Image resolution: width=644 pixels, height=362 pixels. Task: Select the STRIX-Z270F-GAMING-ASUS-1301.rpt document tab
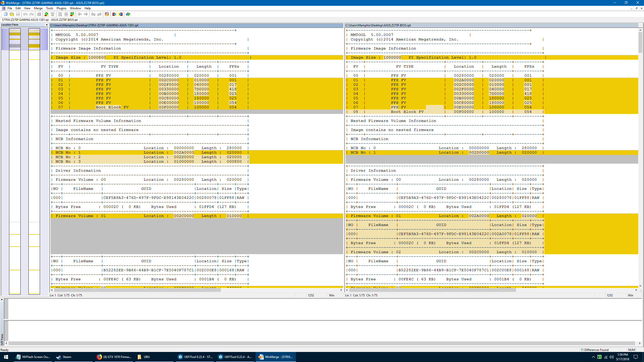point(40,20)
